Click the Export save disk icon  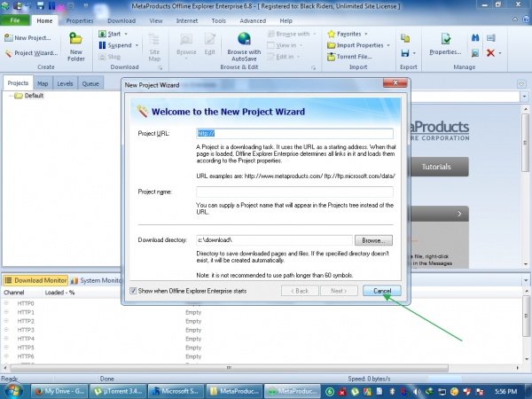[x=405, y=53]
